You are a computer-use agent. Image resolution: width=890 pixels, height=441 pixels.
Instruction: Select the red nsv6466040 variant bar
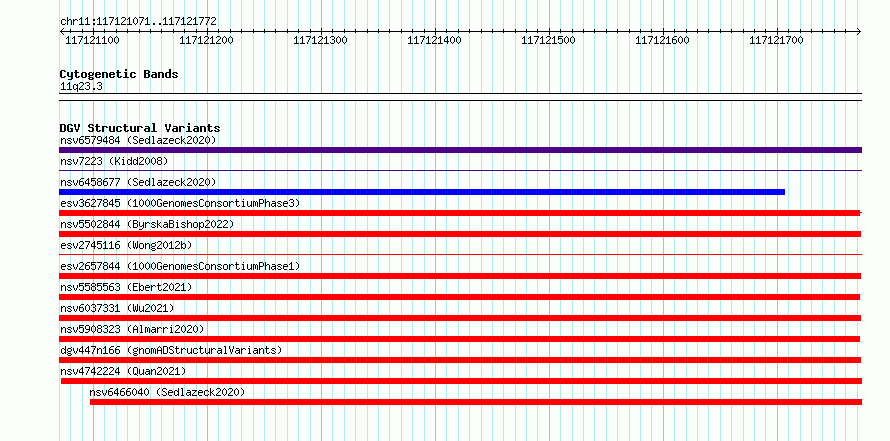coord(476,402)
